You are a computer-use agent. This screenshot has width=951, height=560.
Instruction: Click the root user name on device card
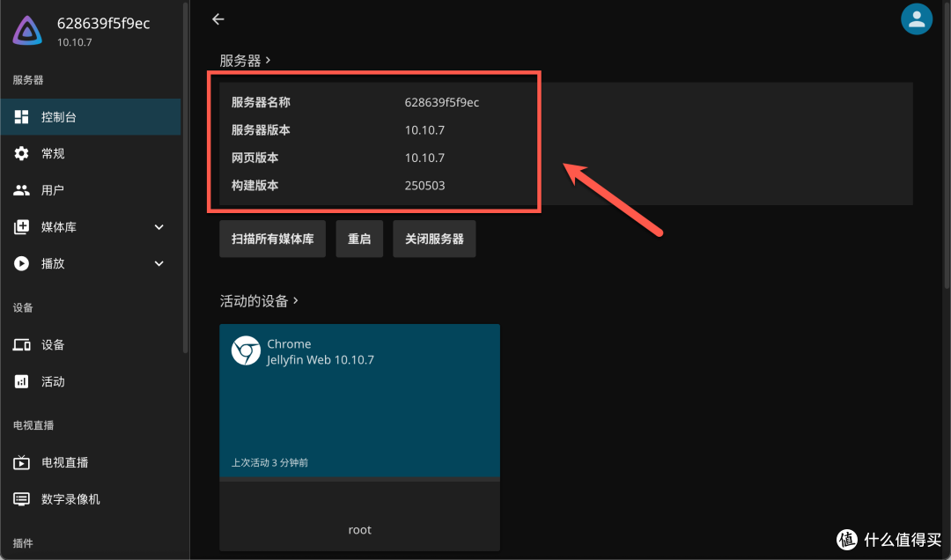tap(359, 530)
